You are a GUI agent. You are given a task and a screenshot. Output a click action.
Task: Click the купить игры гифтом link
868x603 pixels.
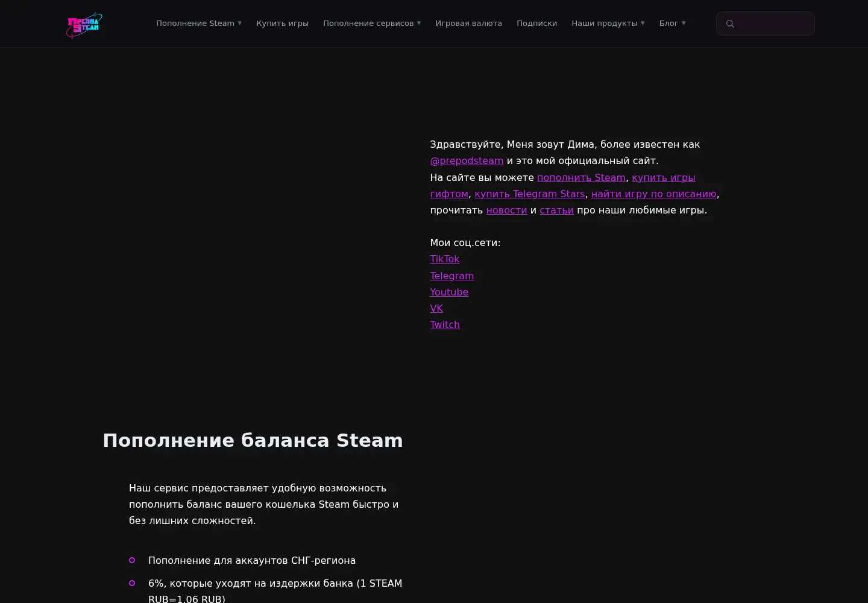663,177
